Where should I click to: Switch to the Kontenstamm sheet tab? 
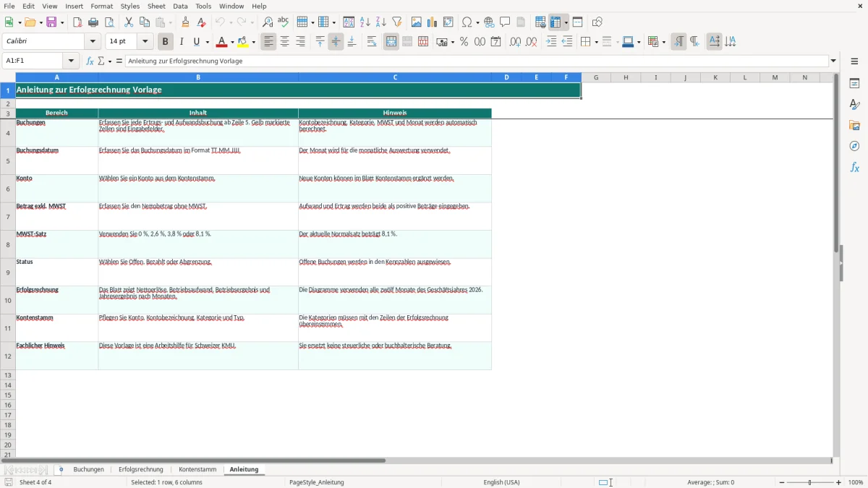tap(197, 470)
